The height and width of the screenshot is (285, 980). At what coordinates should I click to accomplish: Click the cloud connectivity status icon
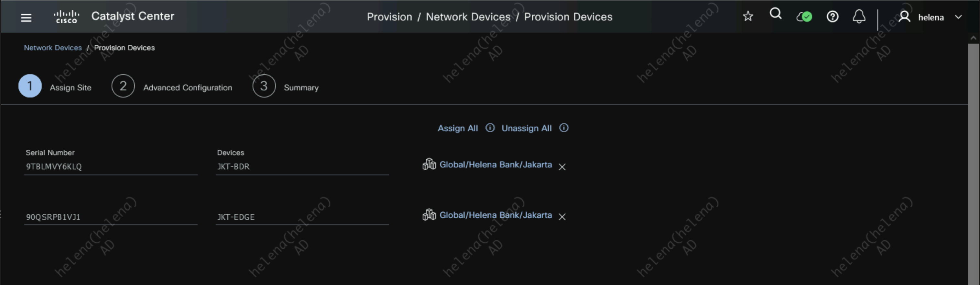click(804, 17)
